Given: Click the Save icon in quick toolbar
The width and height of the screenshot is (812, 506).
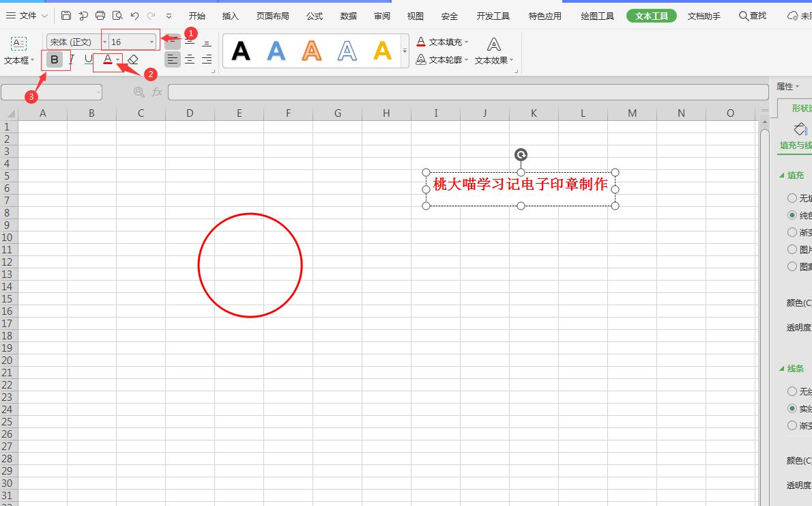Looking at the screenshot, I should click(x=66, y=16).
